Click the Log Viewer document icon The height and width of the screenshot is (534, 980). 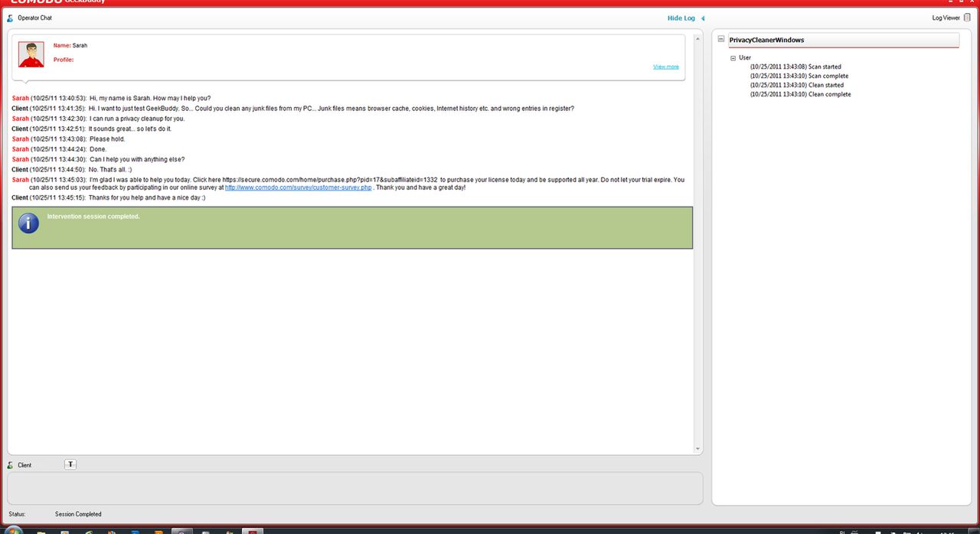pyautogui.click(x=967, y=18)
